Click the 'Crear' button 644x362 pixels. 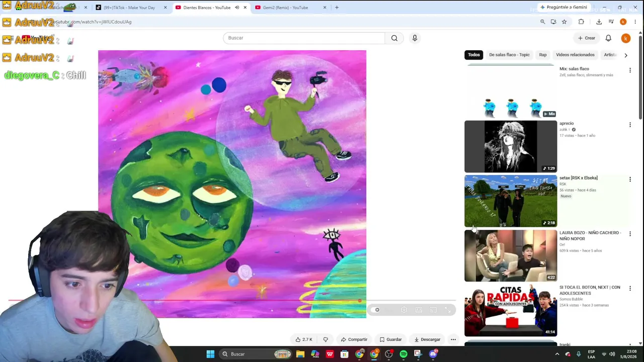[x=587, y=38]
